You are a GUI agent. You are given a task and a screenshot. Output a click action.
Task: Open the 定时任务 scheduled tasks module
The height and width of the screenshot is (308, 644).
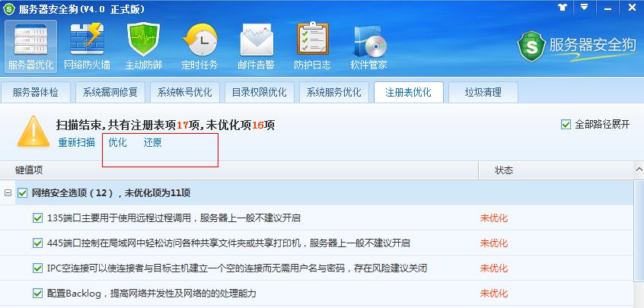tap(199, 46)
